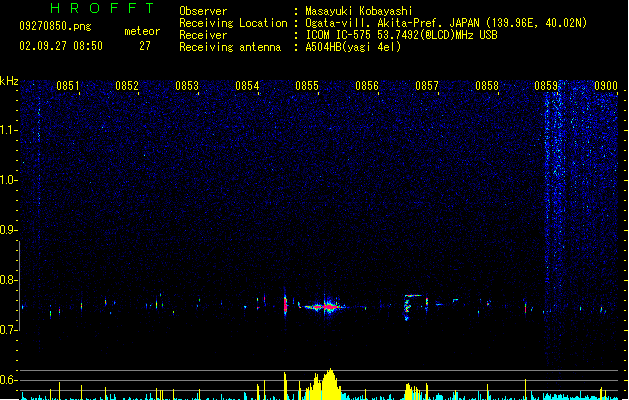Screen dimensions: 629x400
Task: Click the 0.8 kHz axis label
Action: pyautogui.click(x=9, y=280)
